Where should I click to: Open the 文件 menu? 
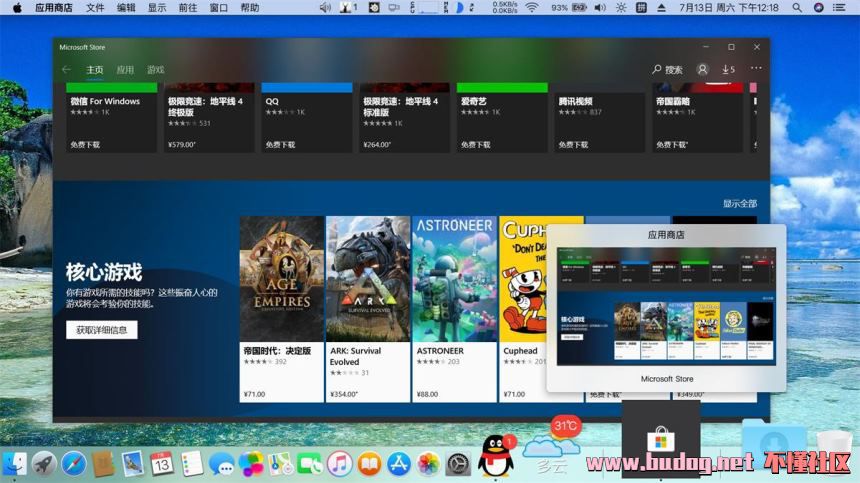(x=95, y=8)
